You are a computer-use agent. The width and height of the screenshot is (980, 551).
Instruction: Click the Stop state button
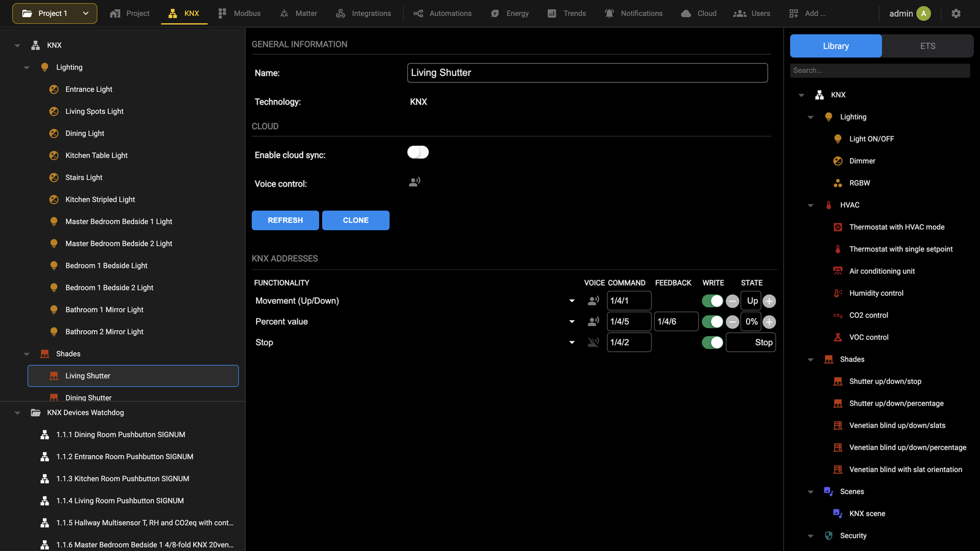751,342
